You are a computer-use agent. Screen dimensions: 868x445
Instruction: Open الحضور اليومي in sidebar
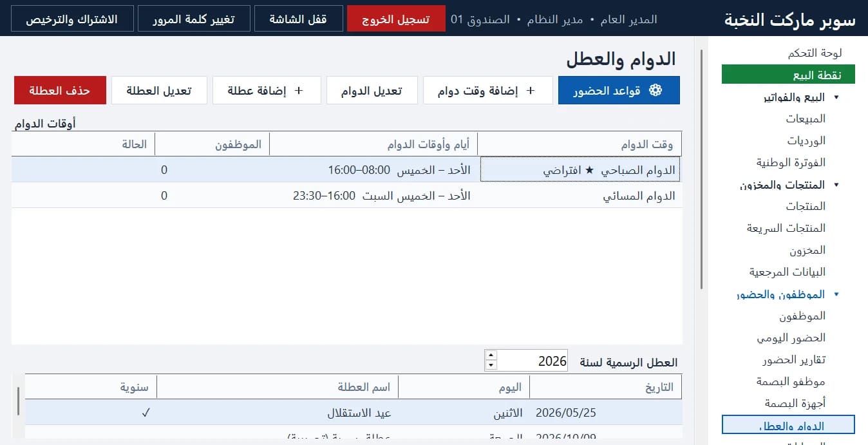791,337
